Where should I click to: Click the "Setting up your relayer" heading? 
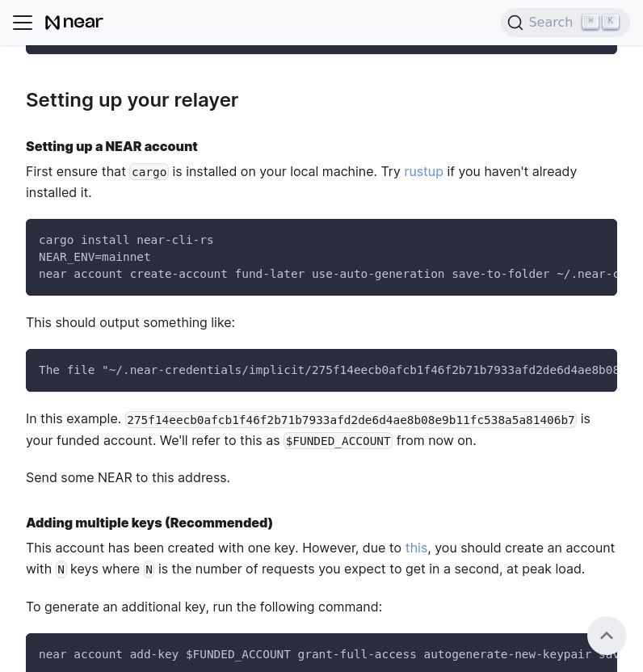point(132,99)
